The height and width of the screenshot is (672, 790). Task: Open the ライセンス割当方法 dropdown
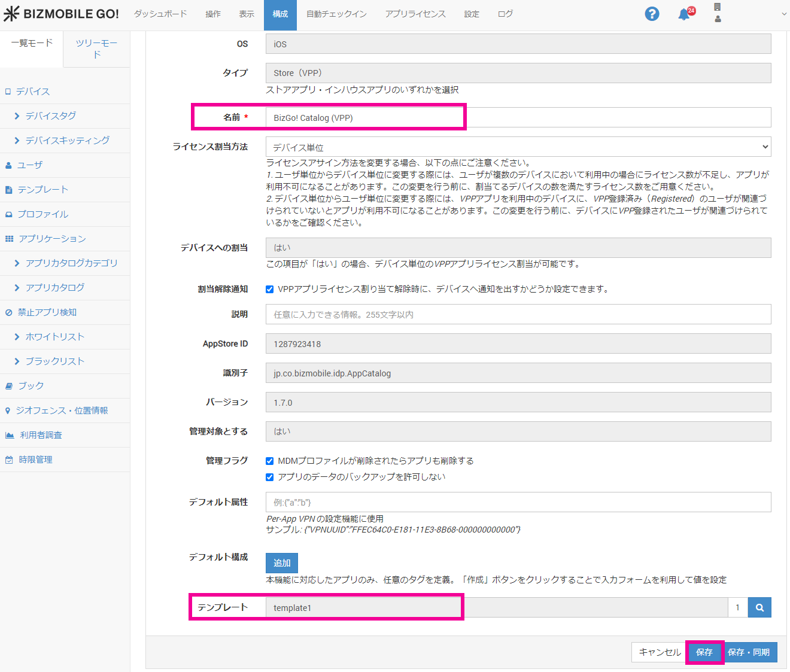tap(518, 147)
